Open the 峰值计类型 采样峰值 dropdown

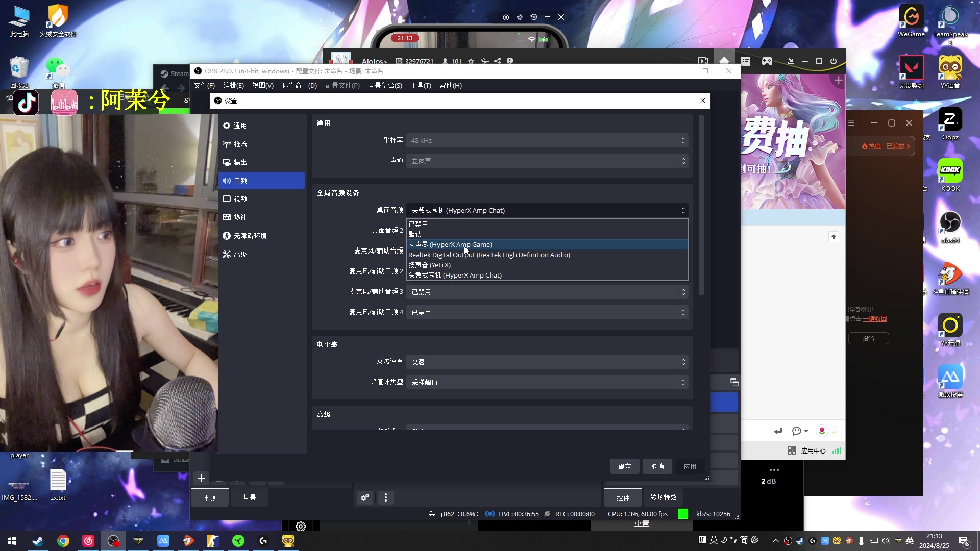tap(547, 382)
